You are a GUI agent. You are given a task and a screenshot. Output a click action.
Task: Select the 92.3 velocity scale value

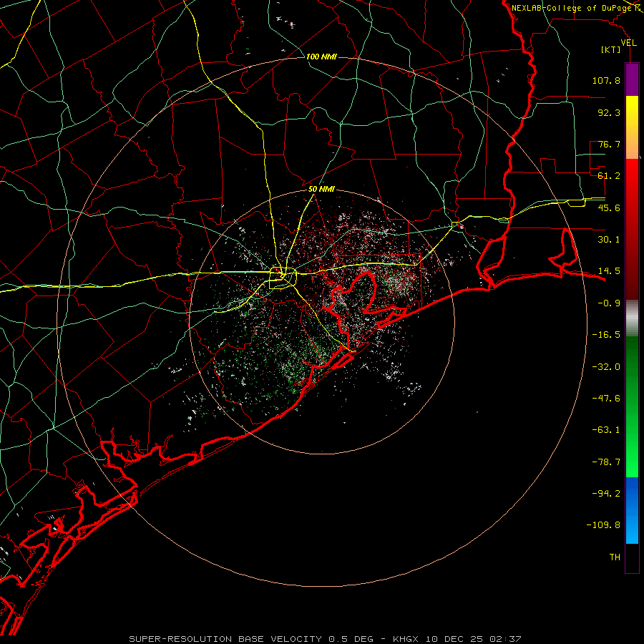tap(609, 112)
